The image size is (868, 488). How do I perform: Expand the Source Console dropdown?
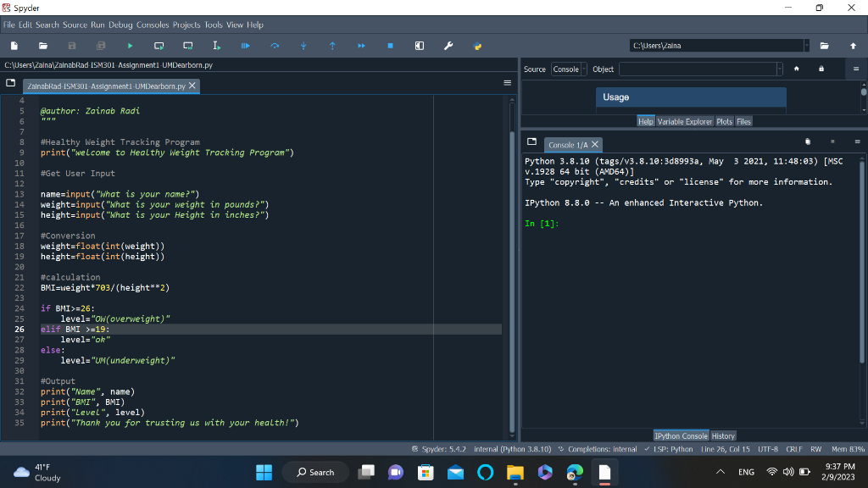582,69
